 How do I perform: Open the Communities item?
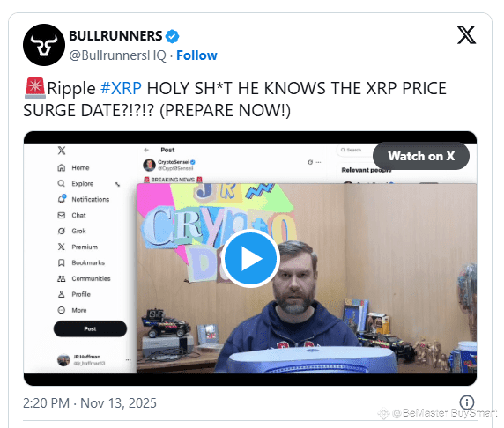pyautogui.click(x=84, y=278)
